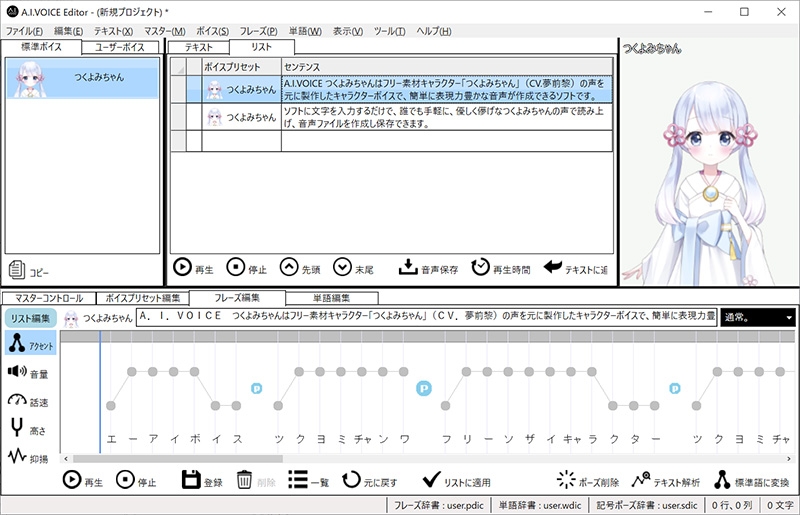Click 記号ポーズ辞書 : user.sdic in status bar
800x515 pixels.
pos(646,505)
